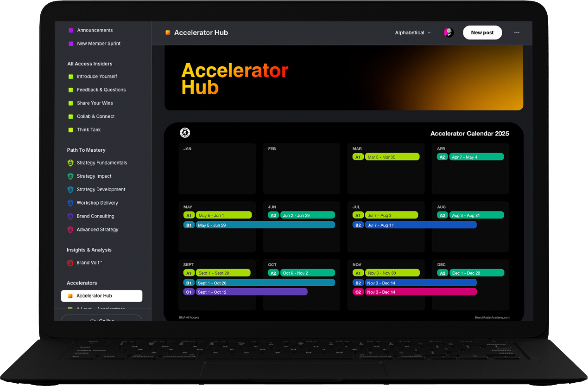This screenshot has width=588, height=386.
Task: Click the "Jun 2 - Jun 29" calendar bar
Action: coord(308,215)
